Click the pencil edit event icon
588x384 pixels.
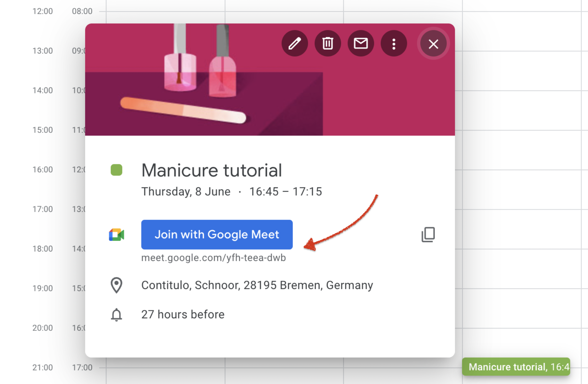tap(295, 43)
